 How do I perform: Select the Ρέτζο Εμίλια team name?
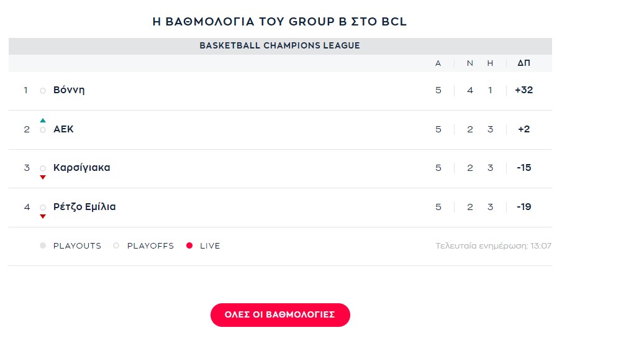click(84, 207)
